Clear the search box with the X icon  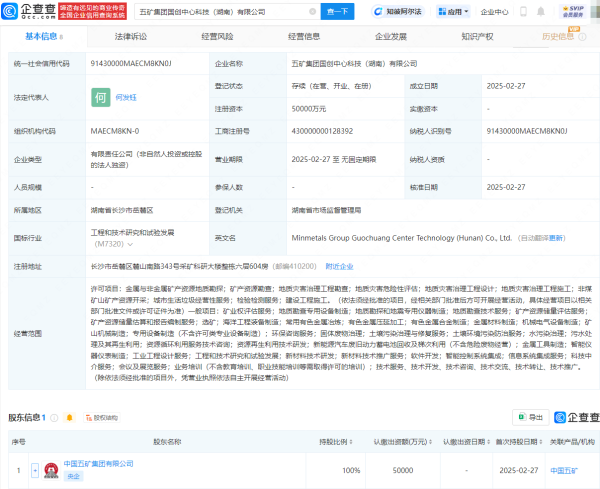pos(313,12)
